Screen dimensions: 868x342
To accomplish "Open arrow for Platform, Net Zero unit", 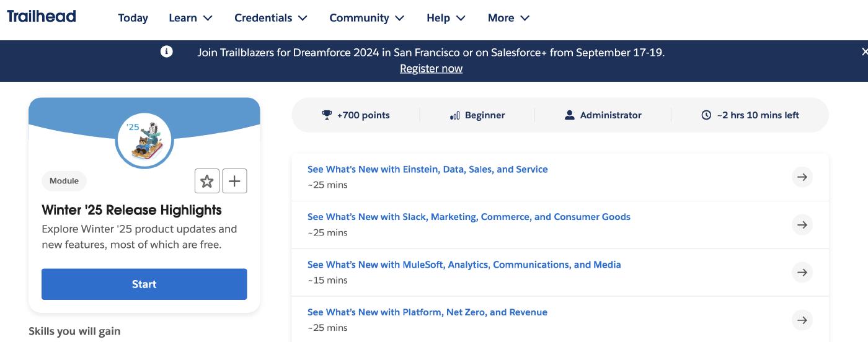I will (802, 320).
